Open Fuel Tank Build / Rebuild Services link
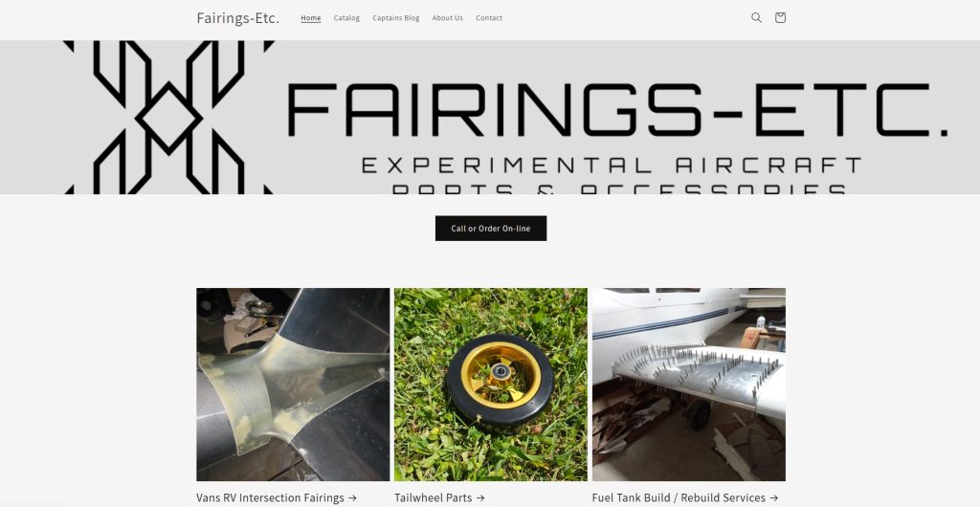Viewport: 980px width, 507px height. coord(685,497)
